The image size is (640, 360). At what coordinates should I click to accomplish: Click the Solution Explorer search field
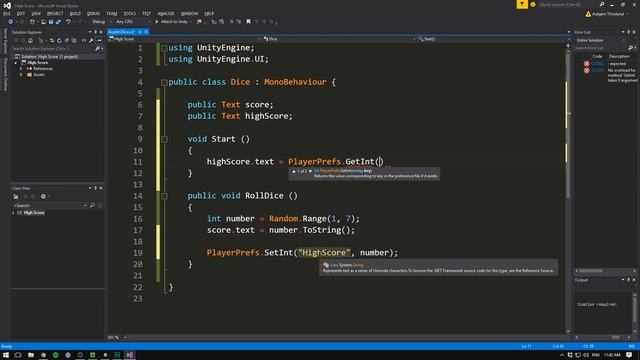click(53, 48)
